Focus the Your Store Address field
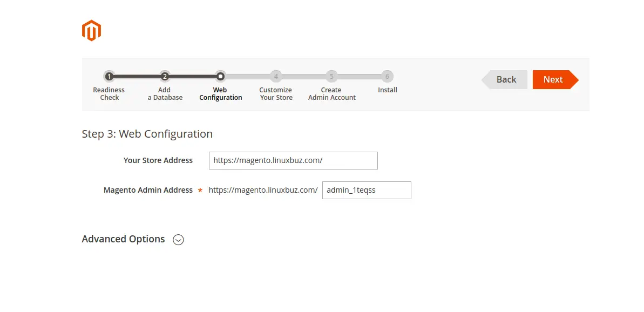 pyautogui.click(x=293, y=160)
